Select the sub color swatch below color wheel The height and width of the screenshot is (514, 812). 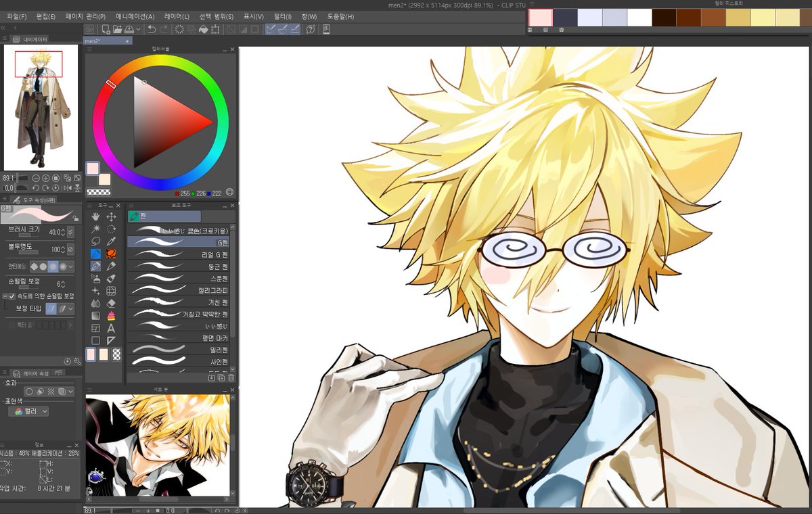point(105,179)
